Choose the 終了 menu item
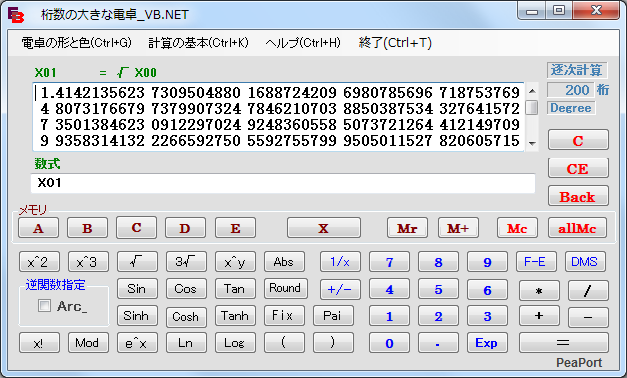 (x=395, y=42)
